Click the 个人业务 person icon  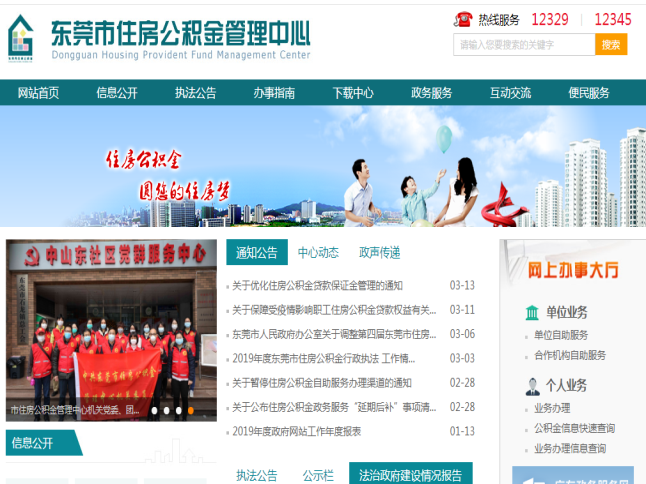pos(532,386)
